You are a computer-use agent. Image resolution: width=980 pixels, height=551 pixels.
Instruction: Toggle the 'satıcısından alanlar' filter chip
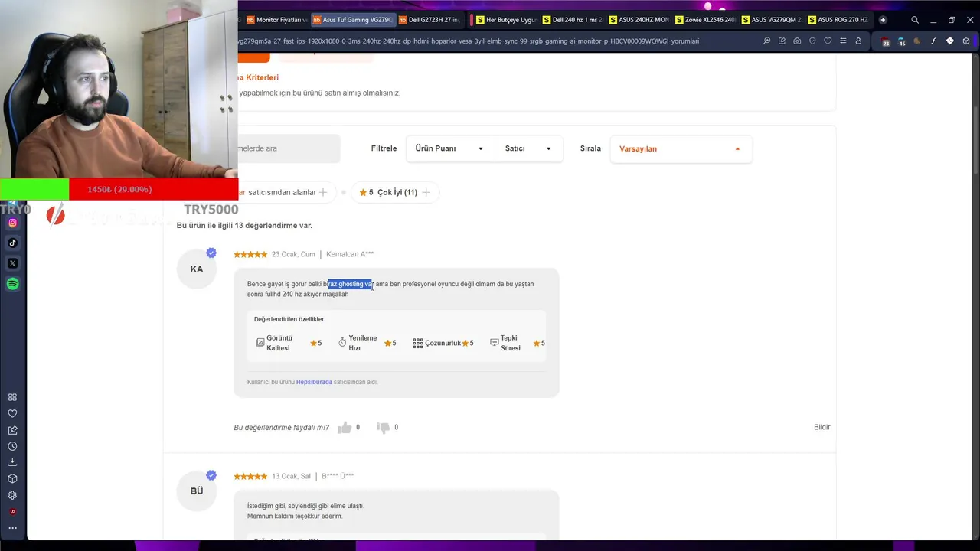[x=283, y=192]
